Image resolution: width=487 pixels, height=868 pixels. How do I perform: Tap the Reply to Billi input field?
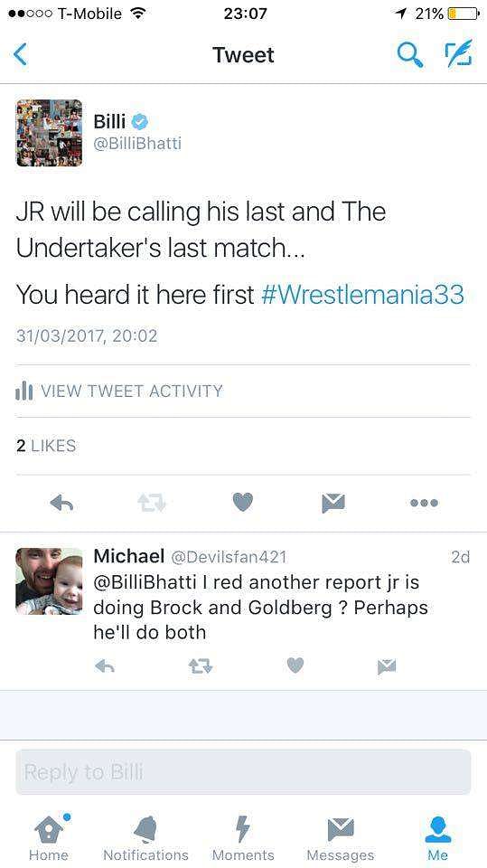tap(243, 772)
